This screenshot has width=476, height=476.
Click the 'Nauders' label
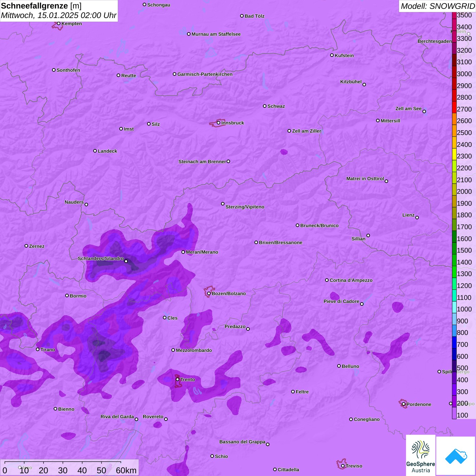point(74,202)
